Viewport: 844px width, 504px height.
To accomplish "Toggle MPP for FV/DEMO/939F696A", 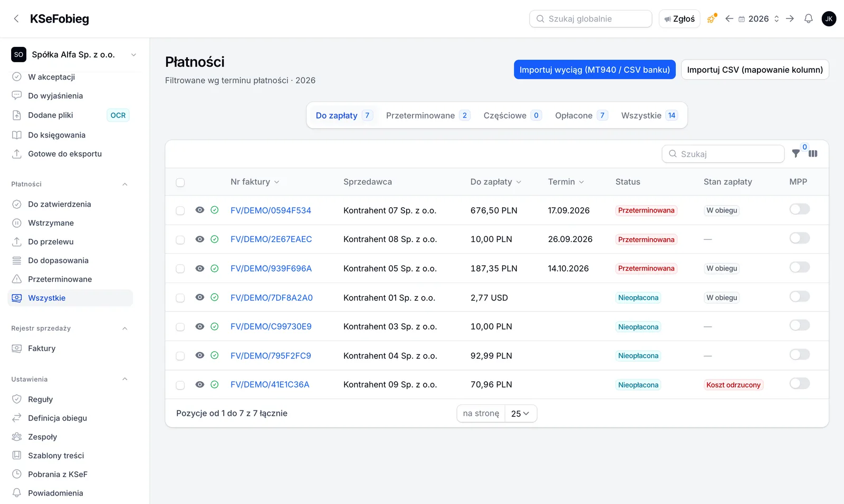I will tap(799, 267).
